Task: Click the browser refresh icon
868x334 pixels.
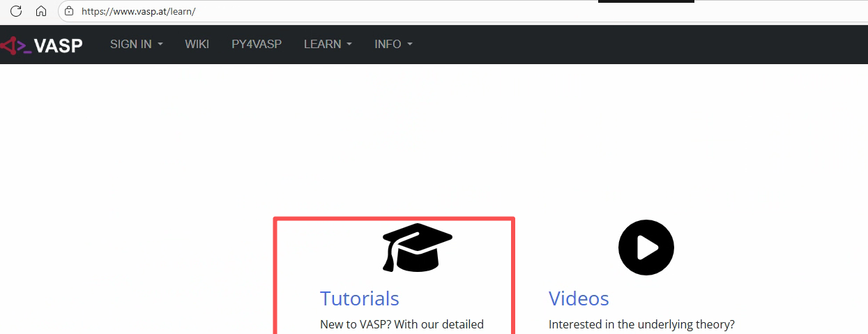Action: [16, 11]
